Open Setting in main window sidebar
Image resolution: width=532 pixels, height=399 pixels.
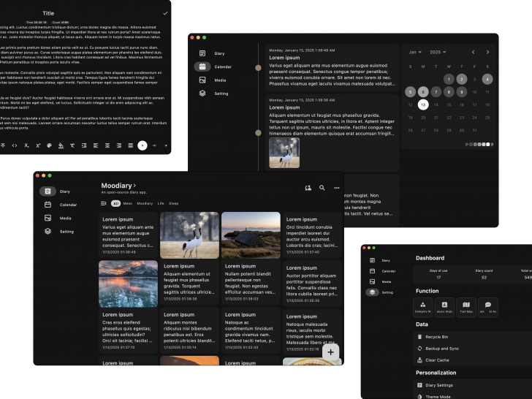(58, 232)
